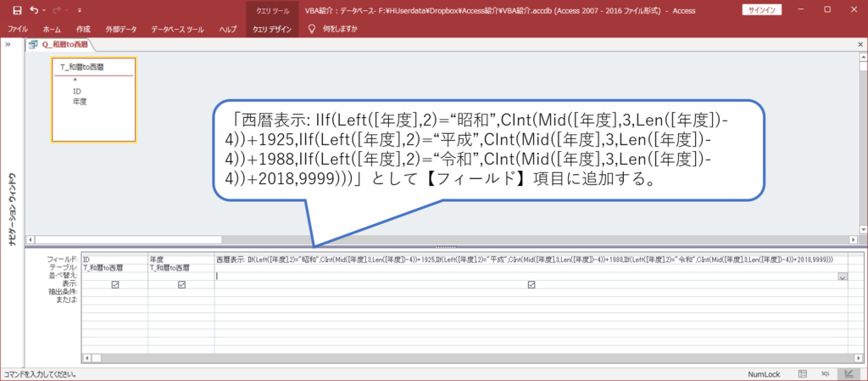This screenshot has width=868, height=381.
Task: Select the 年度 field in the table box
Action: point(79,102)
